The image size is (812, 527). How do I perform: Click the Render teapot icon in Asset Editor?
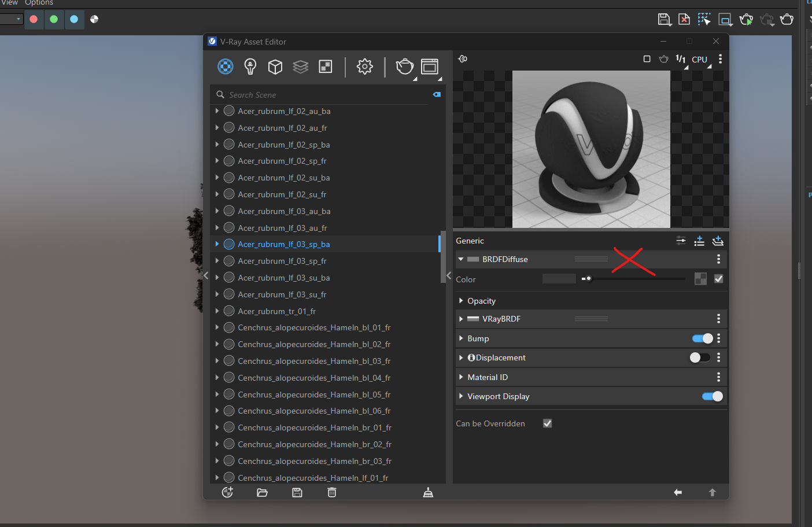click(x=405, y=67)
